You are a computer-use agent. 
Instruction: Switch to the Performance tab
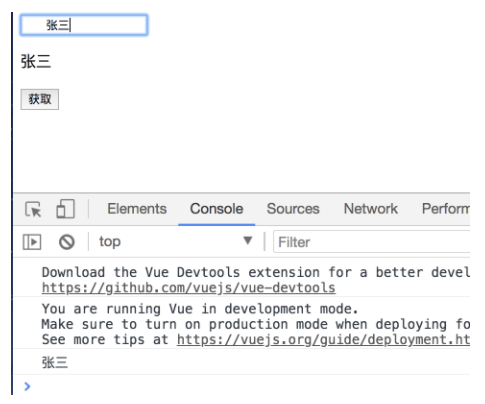click(x=446, y=209)
